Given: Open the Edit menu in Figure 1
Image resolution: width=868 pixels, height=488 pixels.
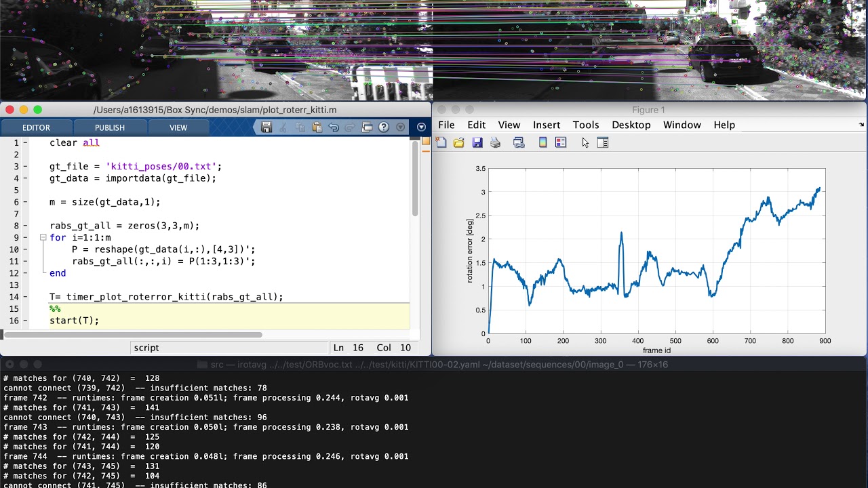Looking at the screenshot, I should (x=477, y=125).
